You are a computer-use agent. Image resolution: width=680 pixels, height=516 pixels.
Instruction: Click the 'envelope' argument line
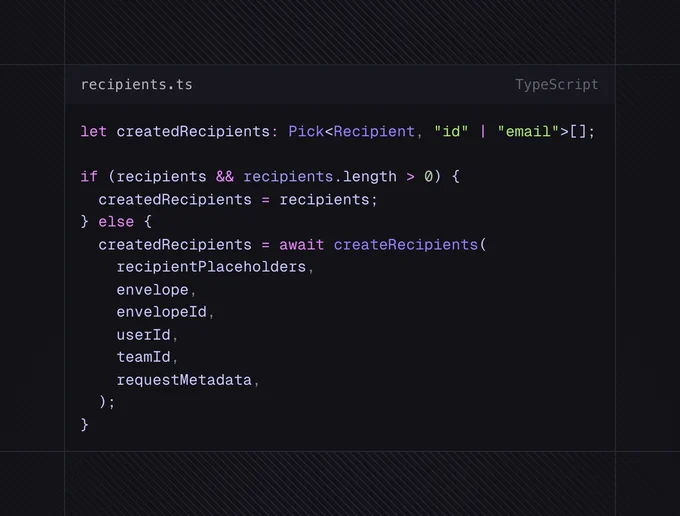pyautogui.click(x=152, y=290)
